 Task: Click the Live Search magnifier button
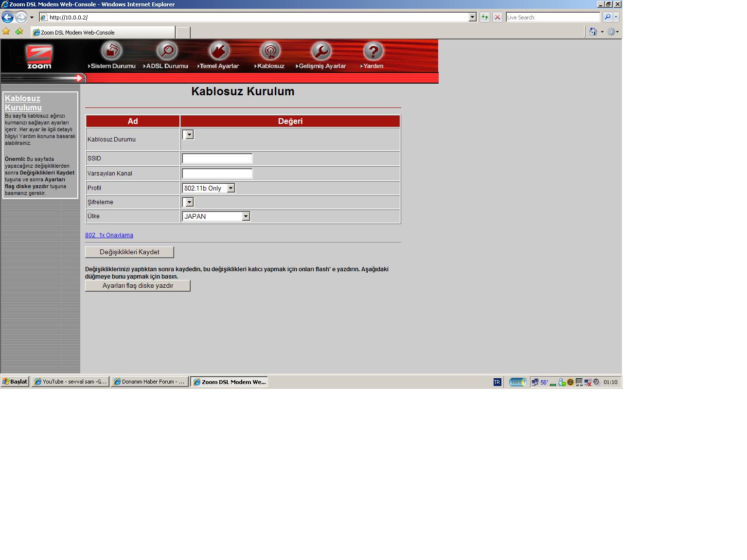coord(607,17)
